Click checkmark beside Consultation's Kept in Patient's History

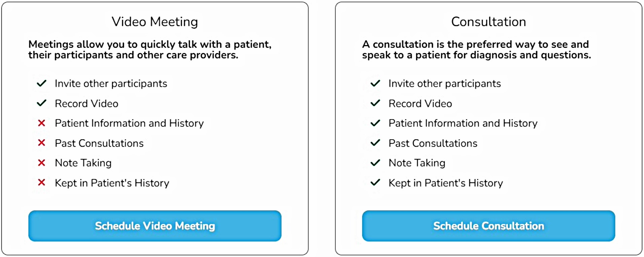[x=375, y=183]
